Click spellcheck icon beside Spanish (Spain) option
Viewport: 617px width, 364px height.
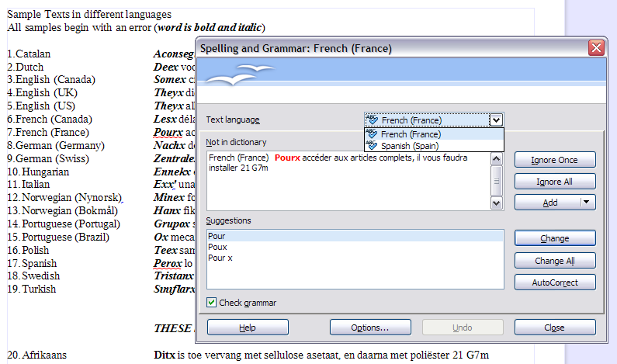(x=373, y=145)
